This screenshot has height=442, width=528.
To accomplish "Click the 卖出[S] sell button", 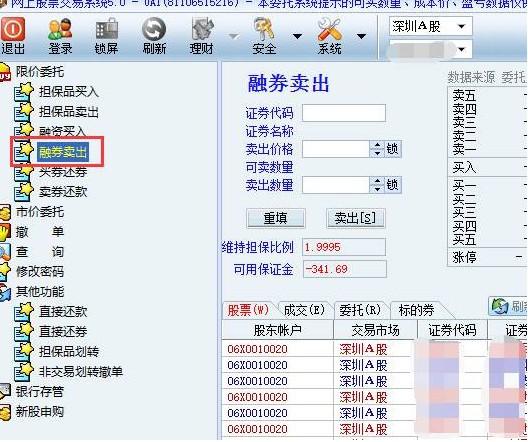I will [x=356, y=218].
